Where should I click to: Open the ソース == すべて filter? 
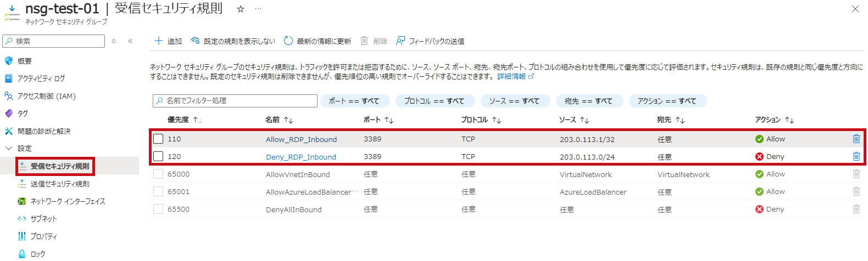514,101
